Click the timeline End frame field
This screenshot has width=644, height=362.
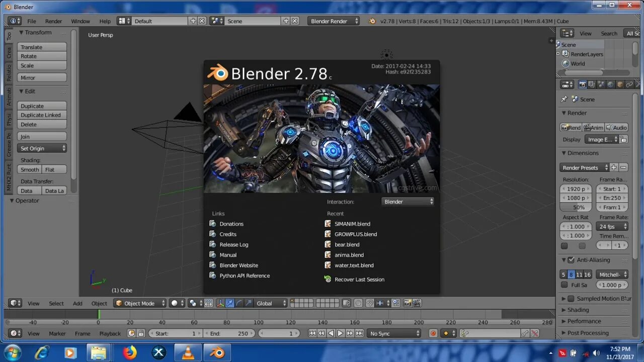pyautogui.click(x=229, y=333)
